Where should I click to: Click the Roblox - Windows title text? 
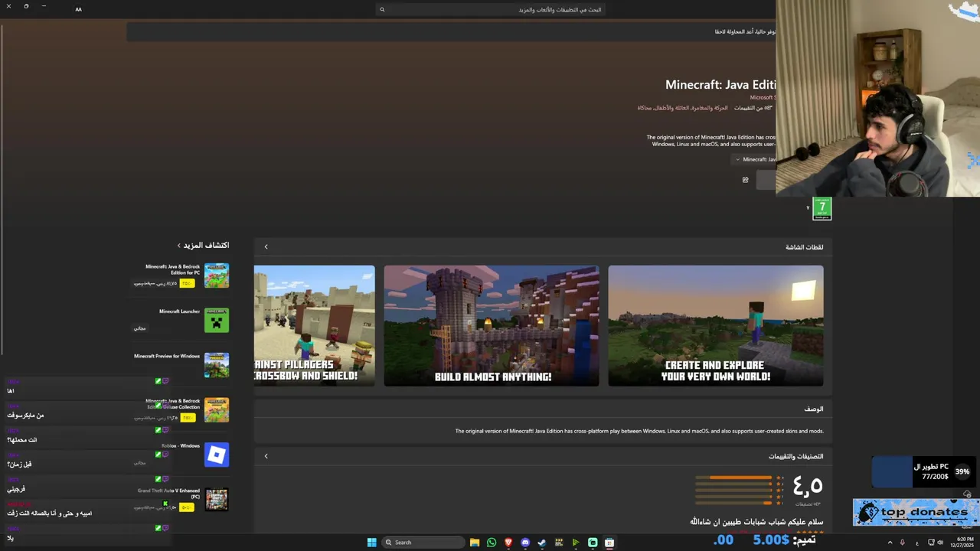[181, 445]
